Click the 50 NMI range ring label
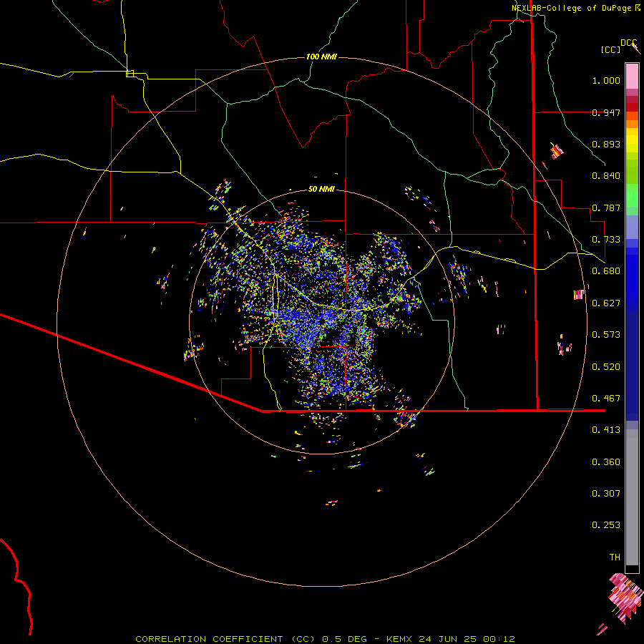The width and height of the screenshot is (644, 644). pyautogui.click(x=321, y=190)
